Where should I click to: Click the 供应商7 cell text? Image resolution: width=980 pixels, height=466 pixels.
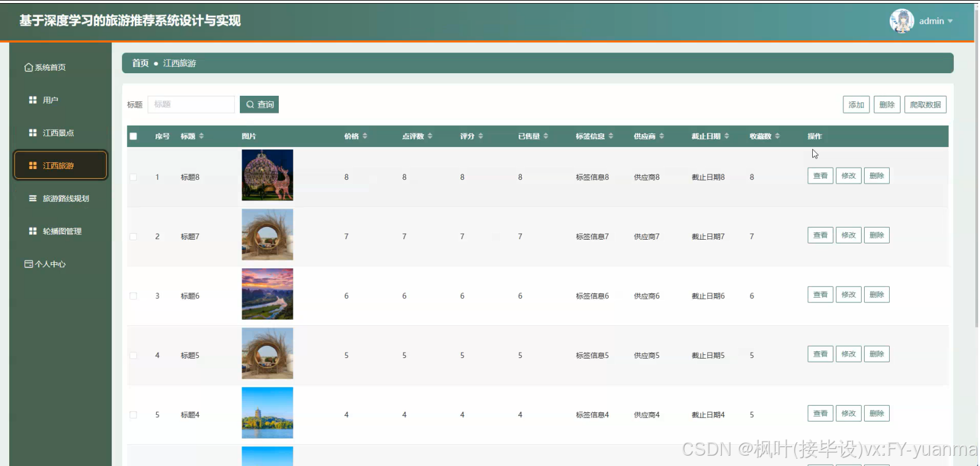point(647,237)
